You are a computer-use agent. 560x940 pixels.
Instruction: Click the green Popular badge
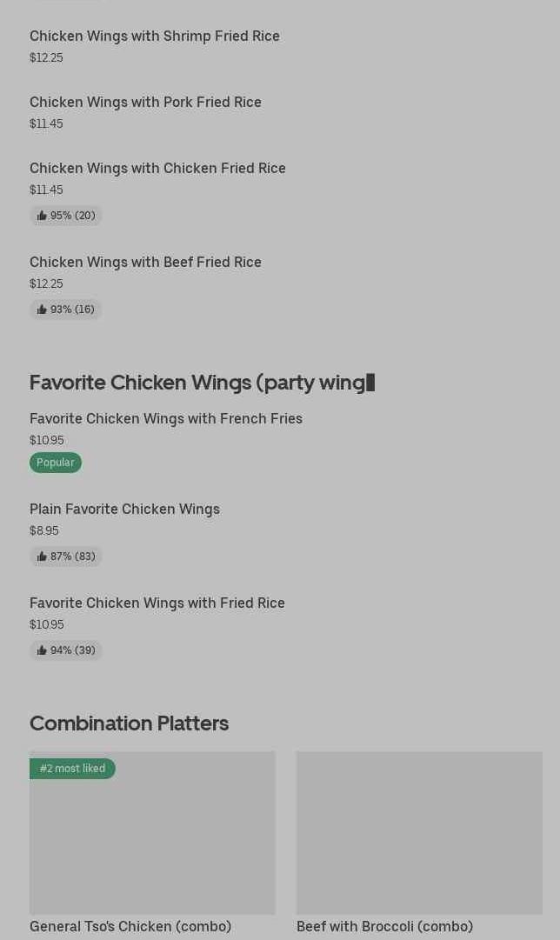point(56,463)
